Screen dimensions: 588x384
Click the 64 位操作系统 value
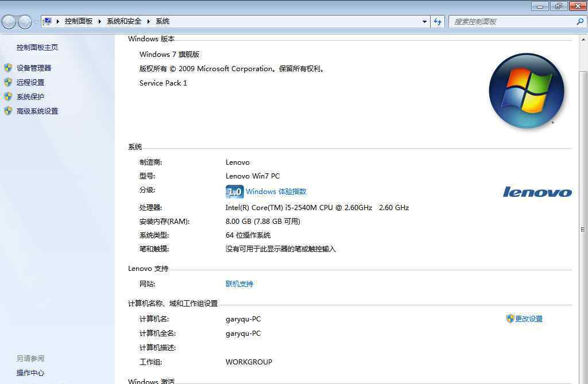[248, 235]
